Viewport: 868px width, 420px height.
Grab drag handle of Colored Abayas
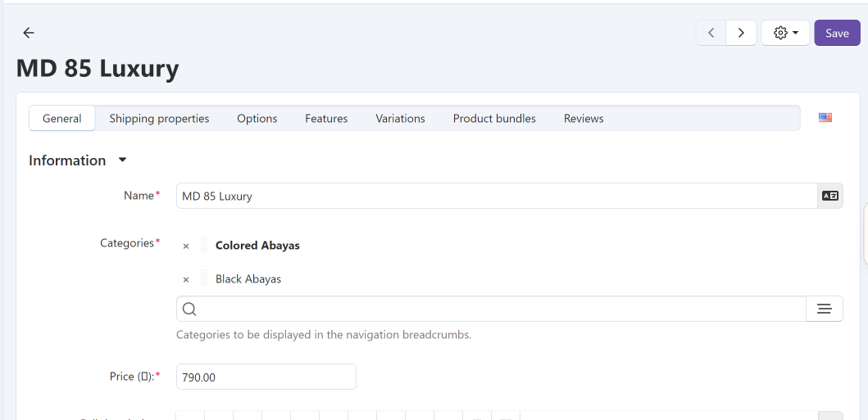(x=204, y=245)
